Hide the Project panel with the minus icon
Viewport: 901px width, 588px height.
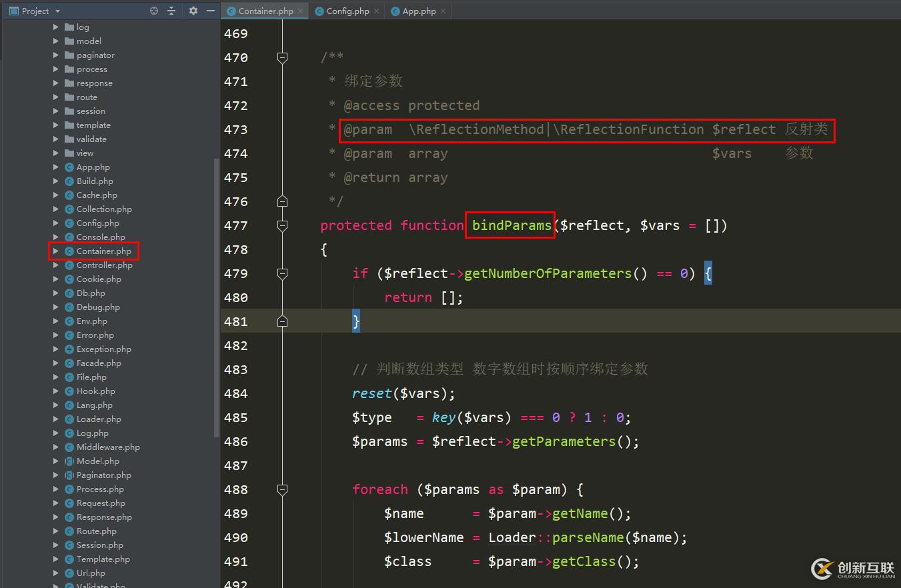(211, 11)
